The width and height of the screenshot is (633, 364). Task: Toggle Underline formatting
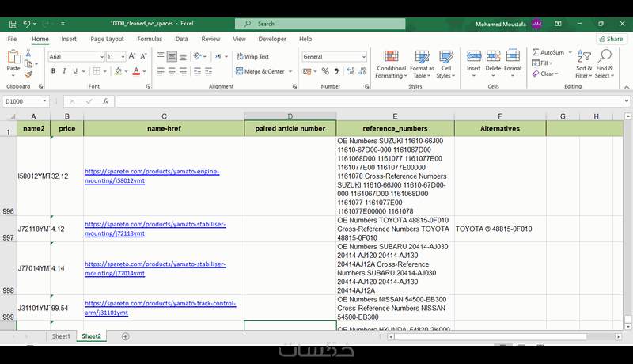click(75, 71)
